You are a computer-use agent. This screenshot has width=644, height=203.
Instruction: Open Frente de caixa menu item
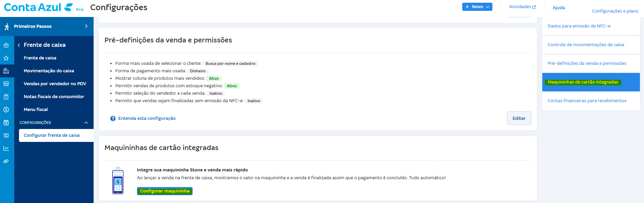click(x=40, y=58)
